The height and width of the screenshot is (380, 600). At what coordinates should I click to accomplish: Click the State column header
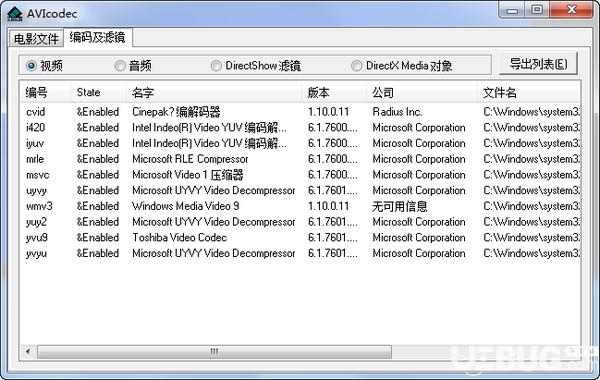(x=98, y=92)
